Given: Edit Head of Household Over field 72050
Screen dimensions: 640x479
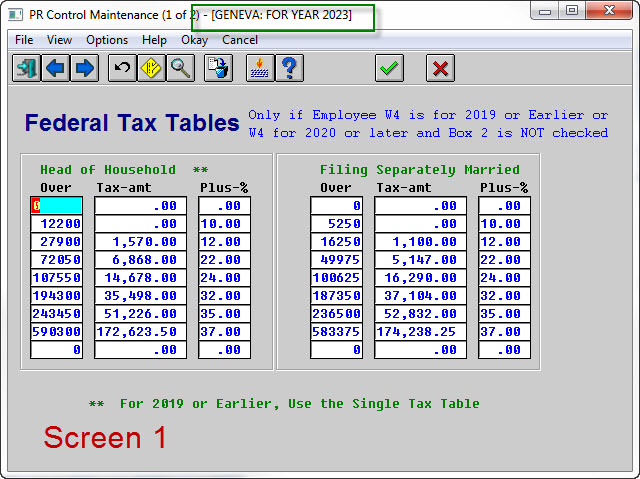Looking at the screenshot, I should tap(56, 259).
